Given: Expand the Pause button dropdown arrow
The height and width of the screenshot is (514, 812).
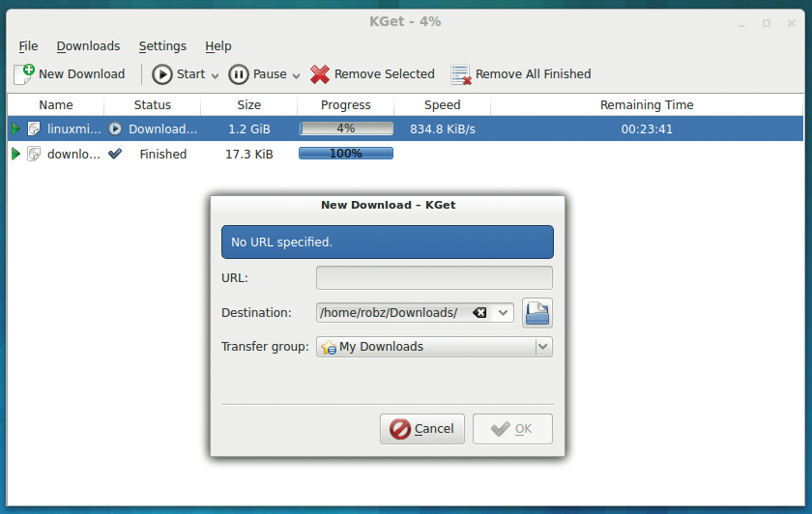Looking at the screenshot, I should pyautogui.click(x=296, y=75).
